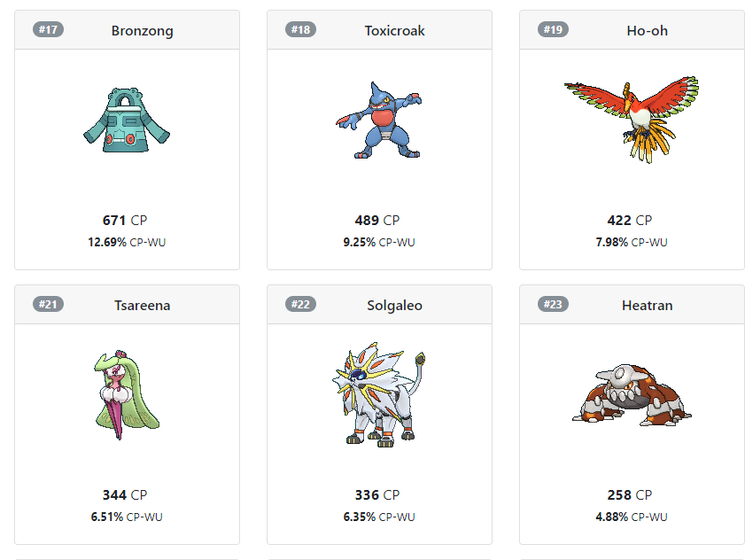The width and height of the screenshot is (745, 560).
Task: Select the #17 rank badge
Action: point(48,29)
